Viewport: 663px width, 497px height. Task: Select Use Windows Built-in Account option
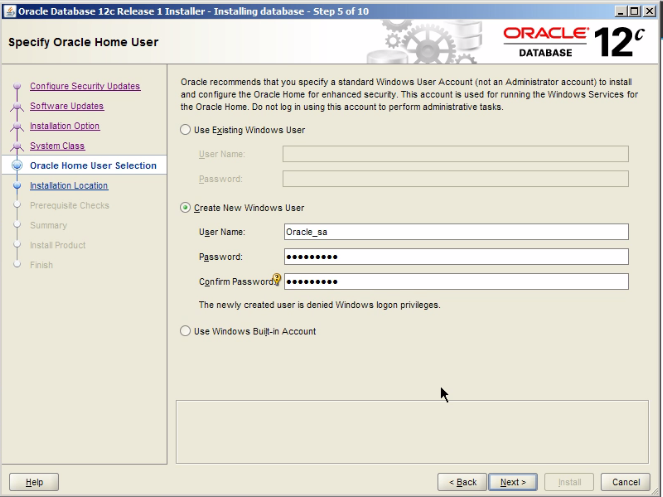click(185, 331)
